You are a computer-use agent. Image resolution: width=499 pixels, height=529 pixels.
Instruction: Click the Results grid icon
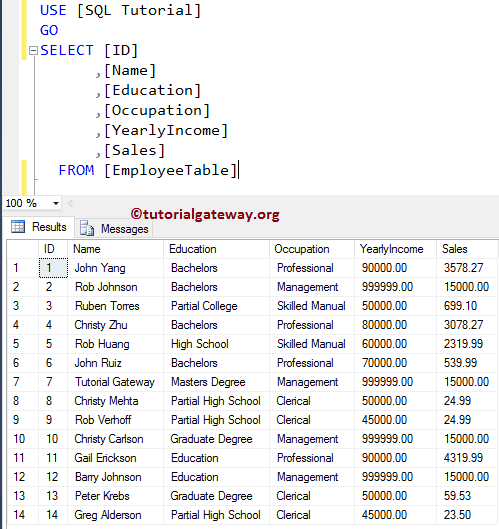coord(18,226)
